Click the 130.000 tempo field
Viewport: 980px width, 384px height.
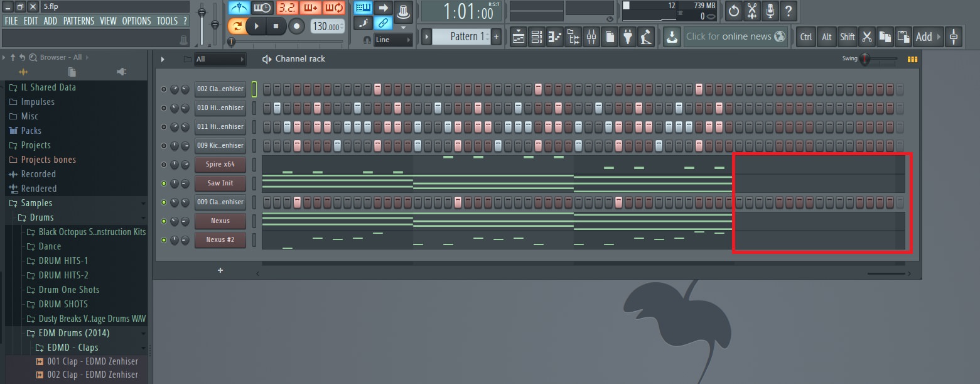pyautogui.click(x=327, y=26)
